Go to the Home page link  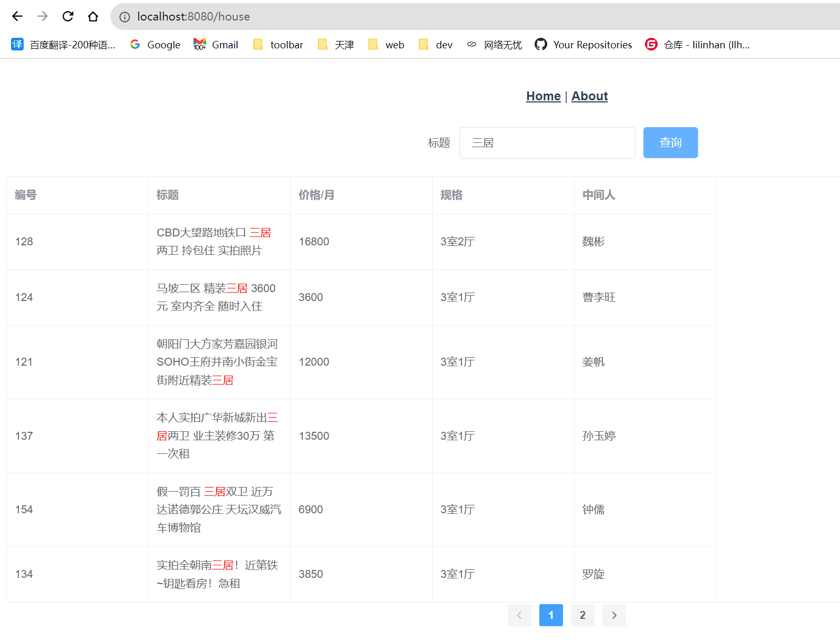(543, 96)
